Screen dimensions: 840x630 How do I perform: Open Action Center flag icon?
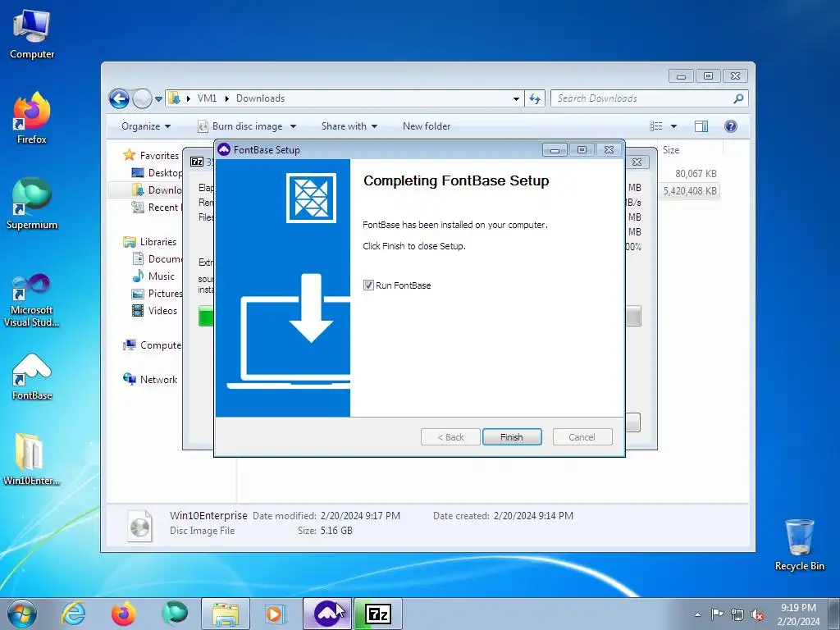tap(717, 614)
